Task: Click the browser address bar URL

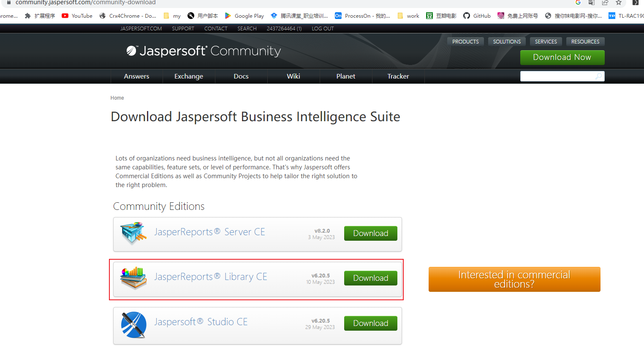Action: pyautogui.click(x=86, y=3)
